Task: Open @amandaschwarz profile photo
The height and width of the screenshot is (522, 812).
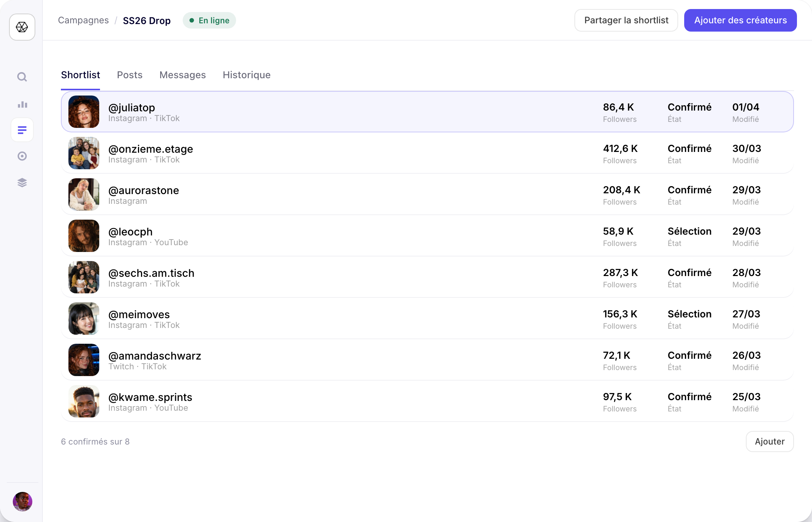Action: pos(84,360)
